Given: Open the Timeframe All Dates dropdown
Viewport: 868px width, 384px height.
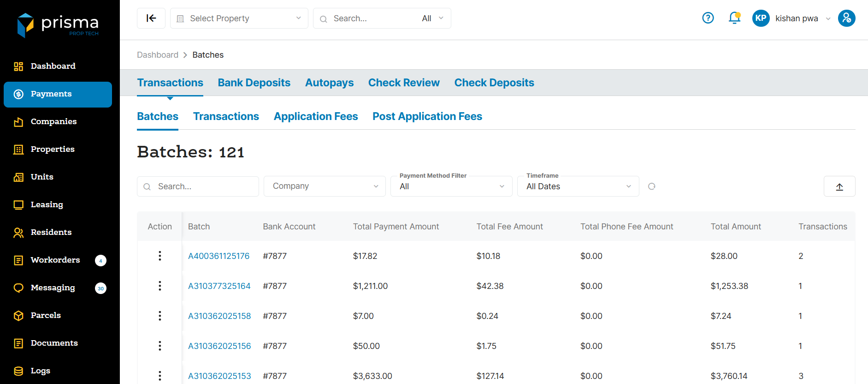Looking at the screenshot, I should (578, 186).
